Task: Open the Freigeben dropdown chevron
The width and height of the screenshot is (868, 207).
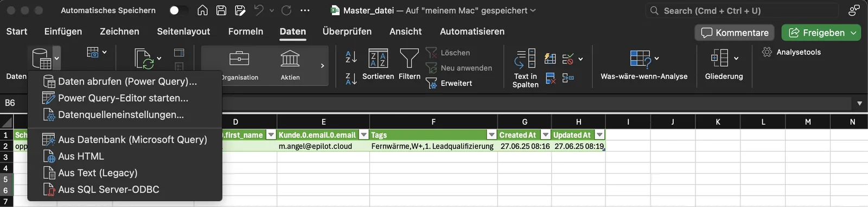Action: (x=853, y=33)
